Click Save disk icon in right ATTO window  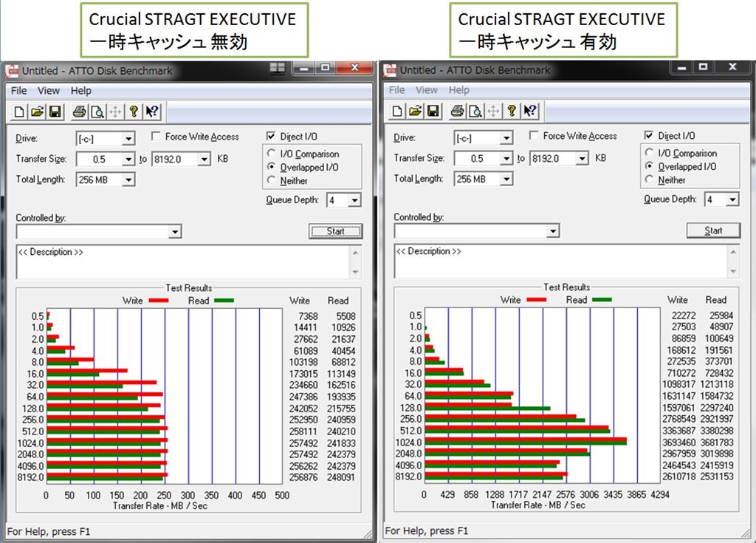(433, 111)
